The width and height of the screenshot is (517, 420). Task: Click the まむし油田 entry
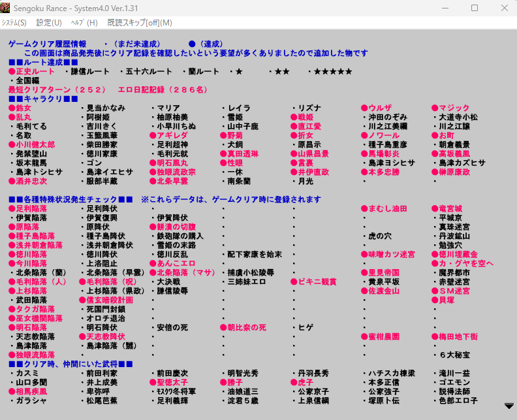click(x=384, y=209)
